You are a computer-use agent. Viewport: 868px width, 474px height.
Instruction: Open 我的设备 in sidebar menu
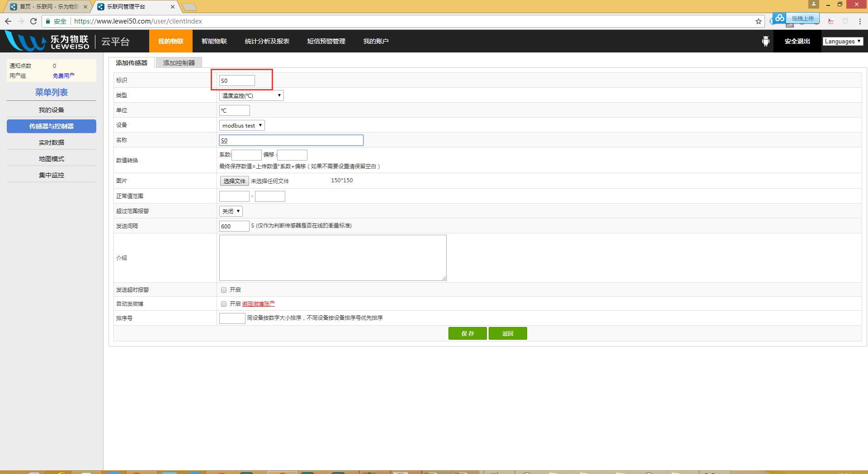pos(52,110)
